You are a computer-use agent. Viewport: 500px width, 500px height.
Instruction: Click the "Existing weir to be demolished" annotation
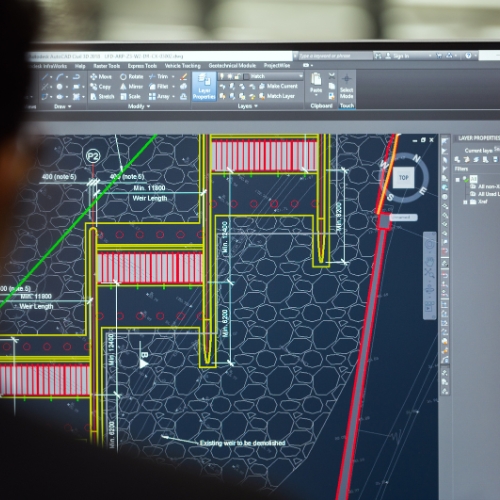242,443
